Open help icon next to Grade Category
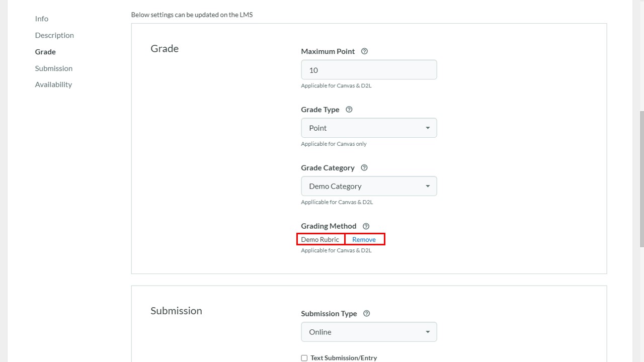The height and width of the screenshot is (362, 644). pyautogui.click(x=364, y=168)
